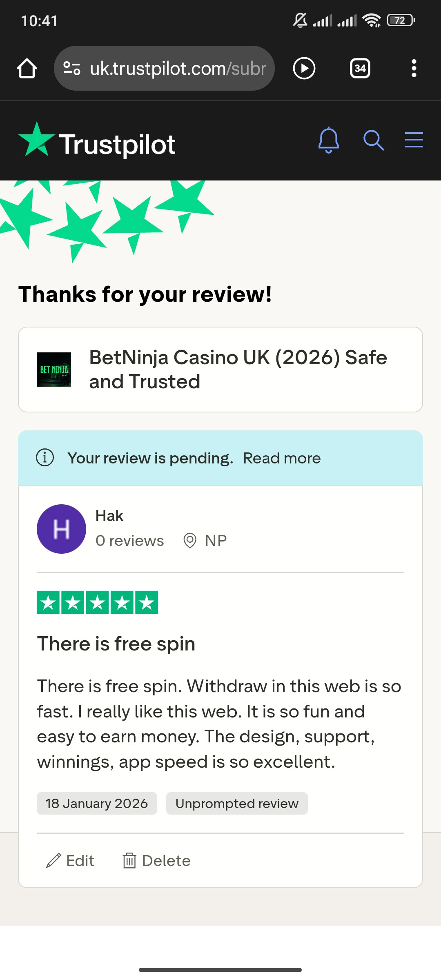Screen dimensions: 441x980
Task: Tap the uk.trustpilot.com address bar
Action: coord(178,68)
